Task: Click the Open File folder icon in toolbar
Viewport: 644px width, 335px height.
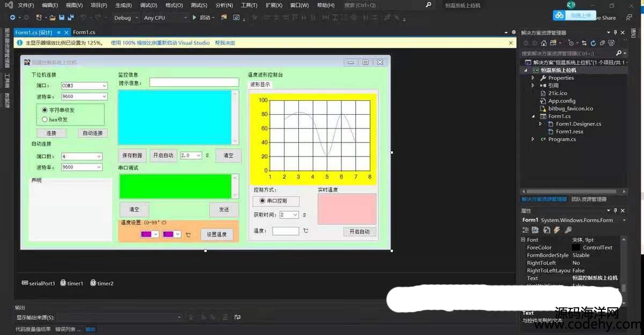Action: tap(53, 18)
